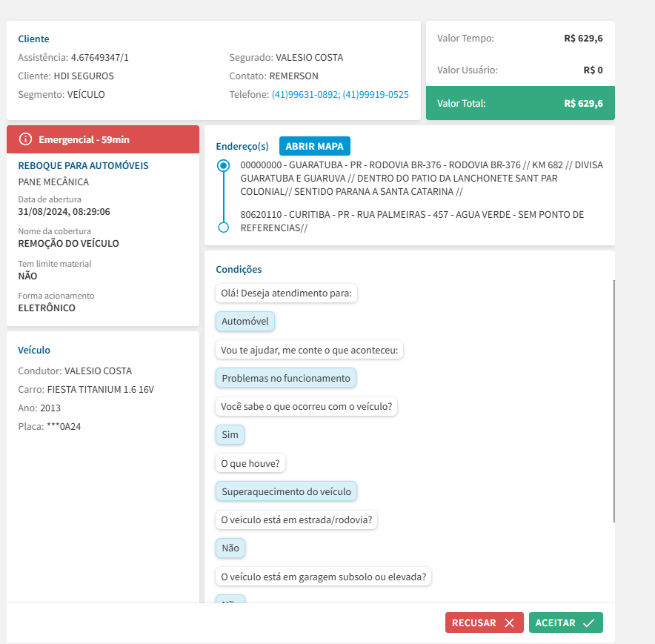655x644 pixels.
Task: Click the 'REBOQUE PARA AUTOMÓVEIS' heading
Action: 83,165
